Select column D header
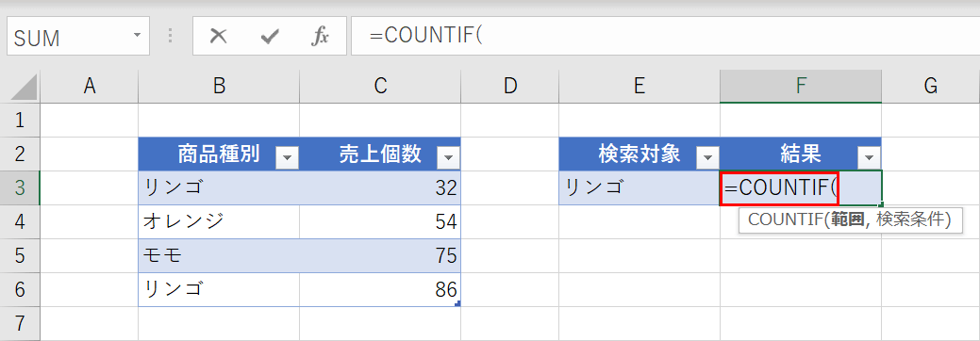The image size is (980, 341). click(510, 86)
